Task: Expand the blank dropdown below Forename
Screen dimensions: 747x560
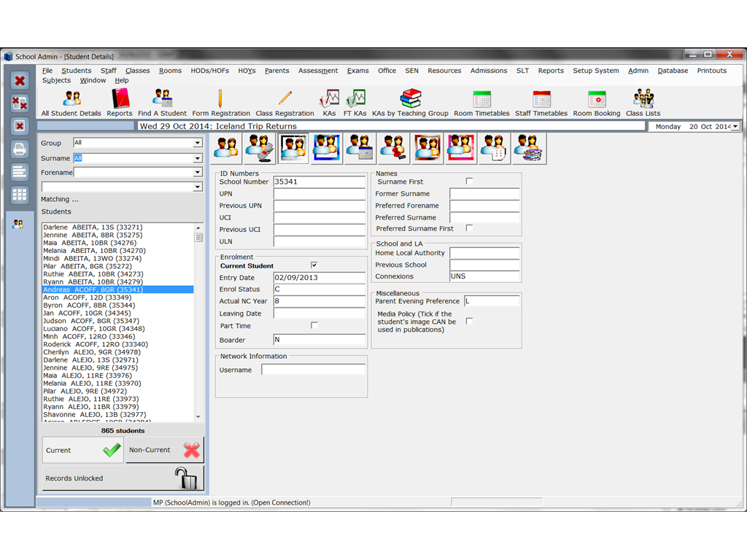Action: coord(197,187)
